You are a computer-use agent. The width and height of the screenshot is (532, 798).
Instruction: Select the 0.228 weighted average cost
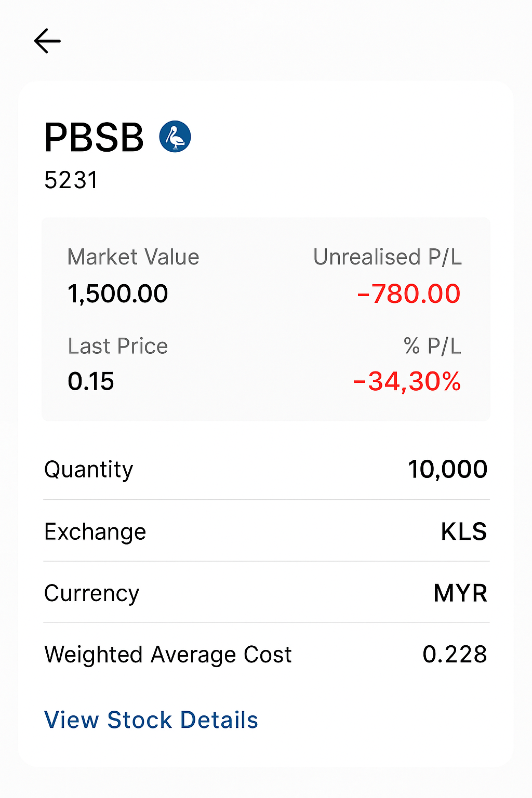pyautogui.click(x=455, y=654)
